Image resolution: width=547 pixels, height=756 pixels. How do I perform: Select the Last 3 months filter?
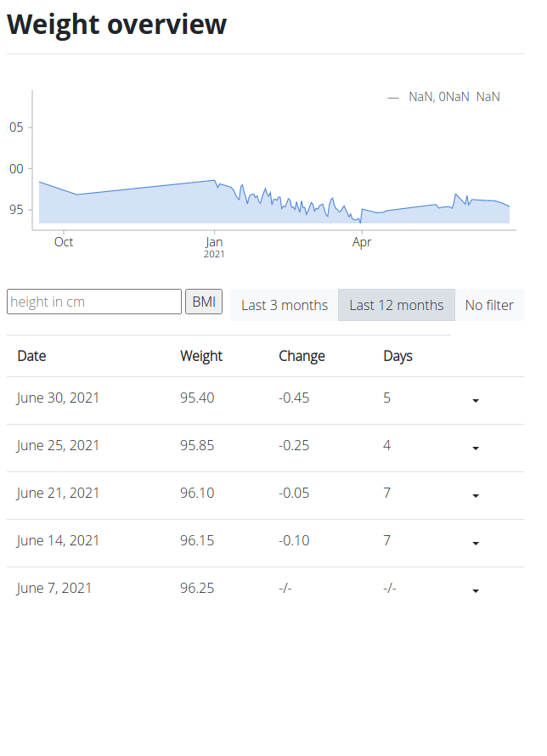click(284, 305)
